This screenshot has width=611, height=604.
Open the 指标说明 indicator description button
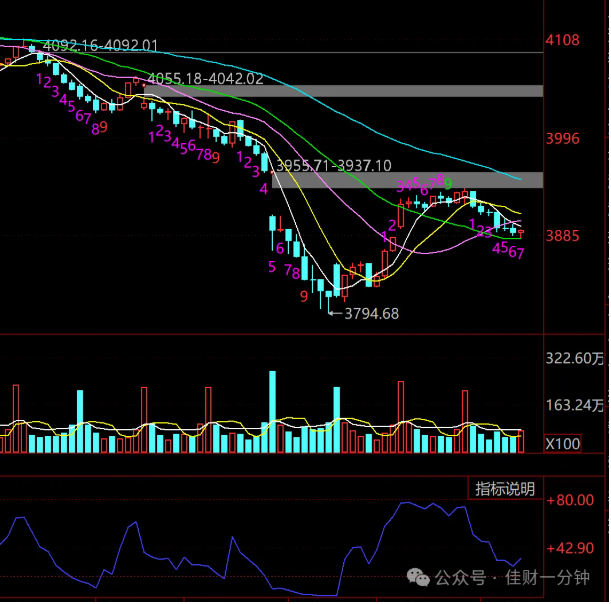pyautogui.click(x=505, y=489)
